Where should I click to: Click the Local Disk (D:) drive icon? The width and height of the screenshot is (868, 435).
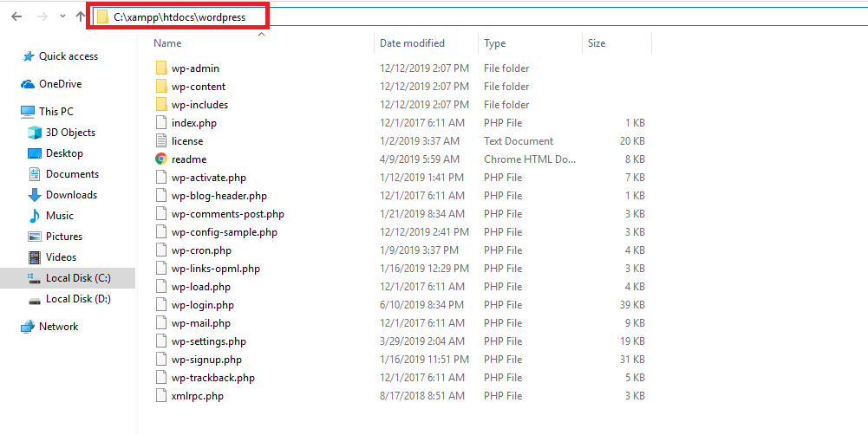coord(35,300)
